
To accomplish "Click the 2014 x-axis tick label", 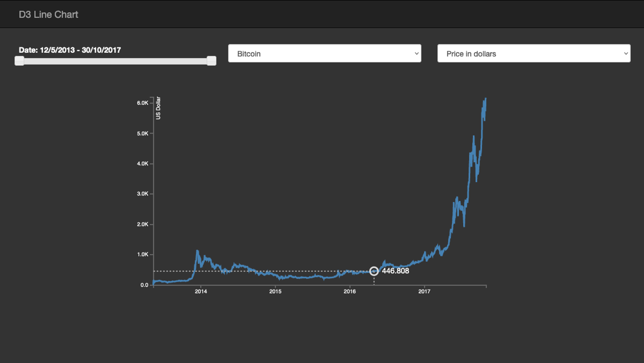I will click(201, 292).
